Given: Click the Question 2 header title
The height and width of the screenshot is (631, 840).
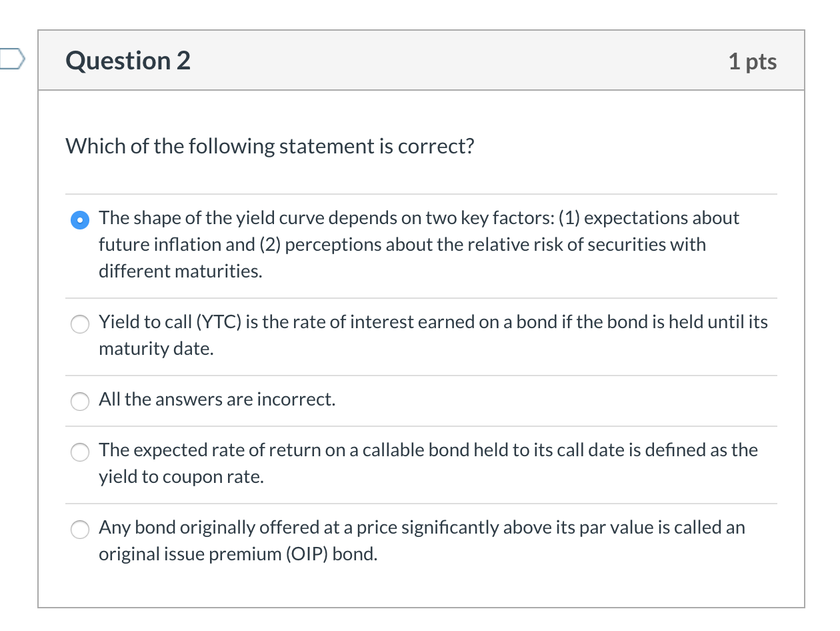Looking at the screenshot, I should [127, 60].
